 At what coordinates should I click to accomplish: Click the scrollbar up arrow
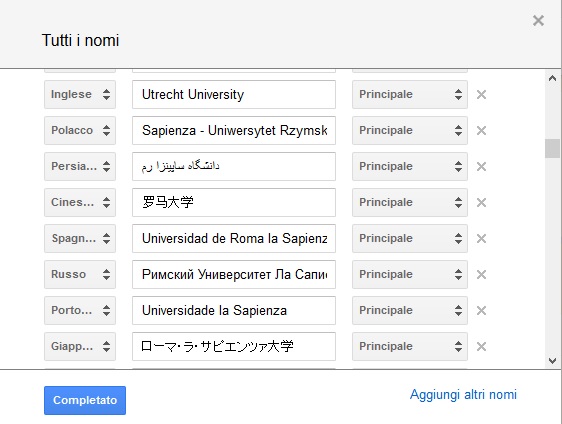pos(552,78)
